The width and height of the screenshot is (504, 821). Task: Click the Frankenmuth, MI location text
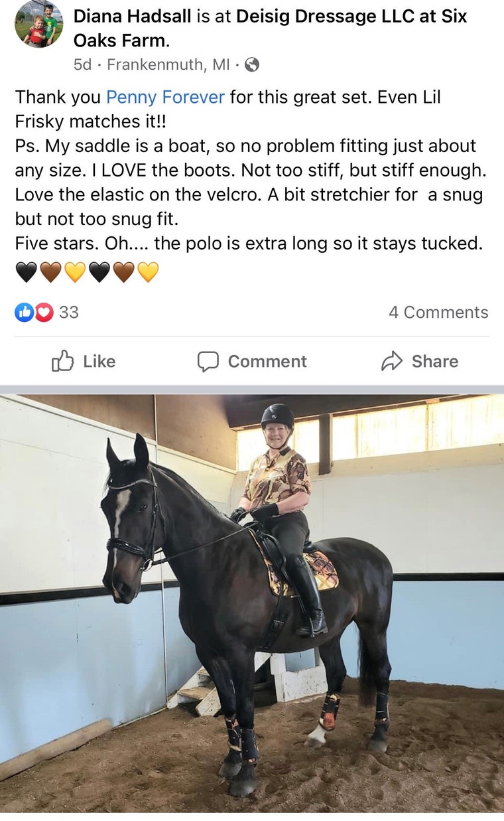point(168,65)
